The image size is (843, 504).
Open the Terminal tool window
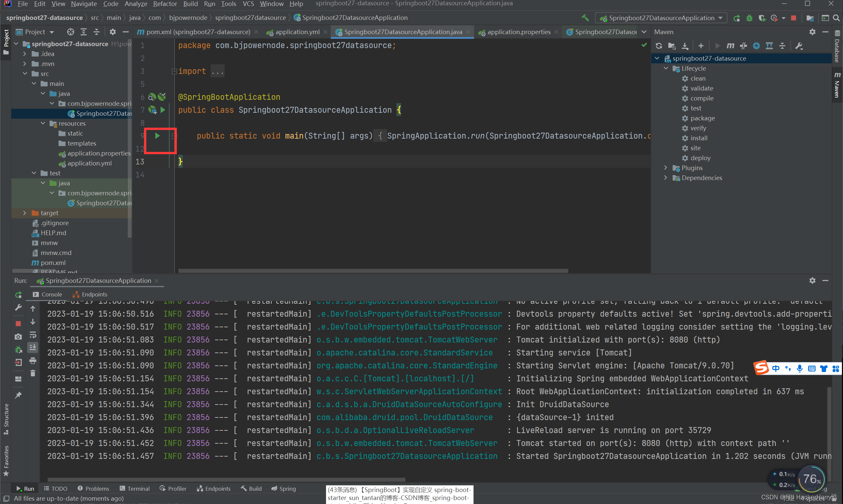(135, 488)
